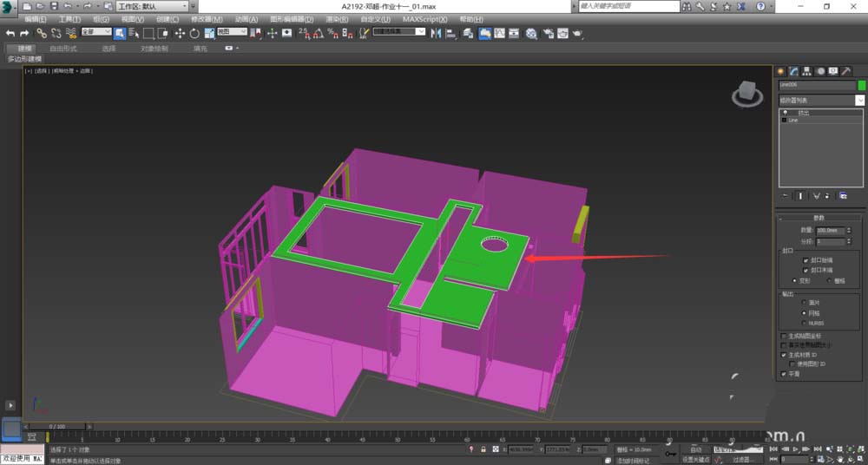
Task: Click the 分段 segments spinner arrows
Action: 849,242
